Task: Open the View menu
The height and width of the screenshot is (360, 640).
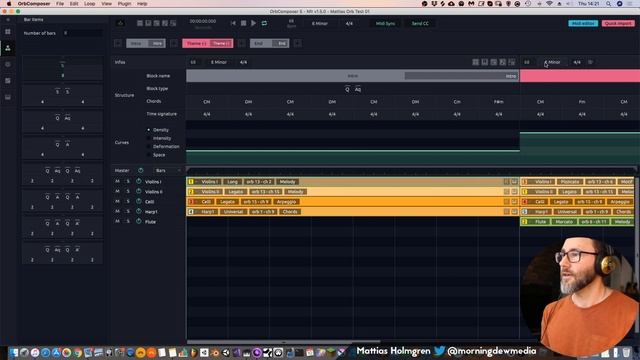Action: (106, 4)
